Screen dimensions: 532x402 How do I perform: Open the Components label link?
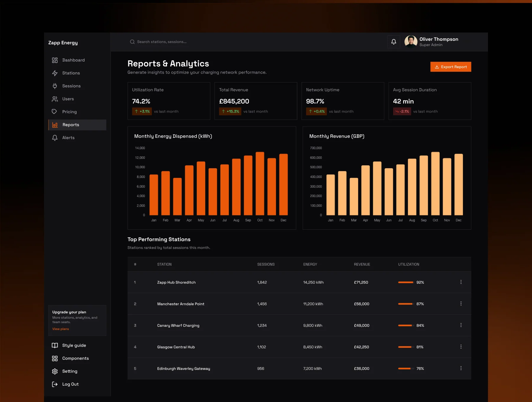[x=75, y=359]
